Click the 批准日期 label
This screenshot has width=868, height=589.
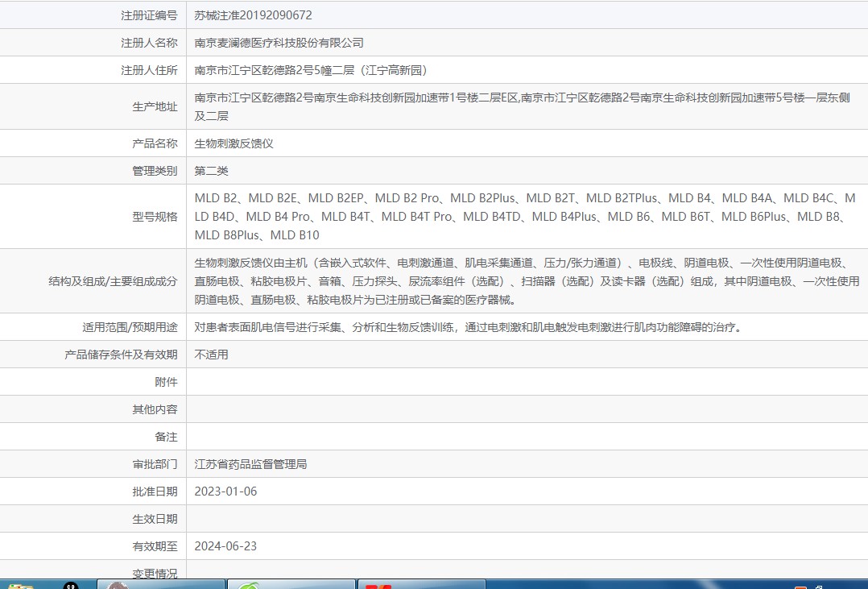pos(155,492)
